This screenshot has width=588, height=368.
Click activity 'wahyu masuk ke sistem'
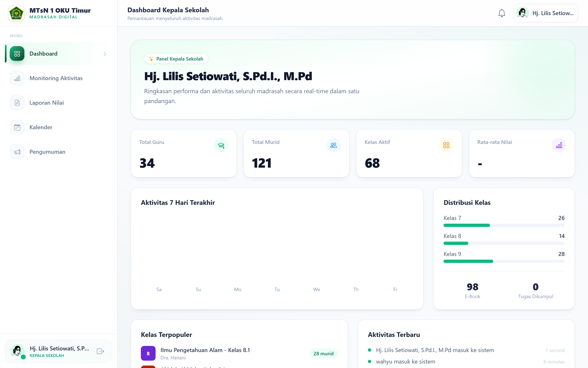coord(405,362)
